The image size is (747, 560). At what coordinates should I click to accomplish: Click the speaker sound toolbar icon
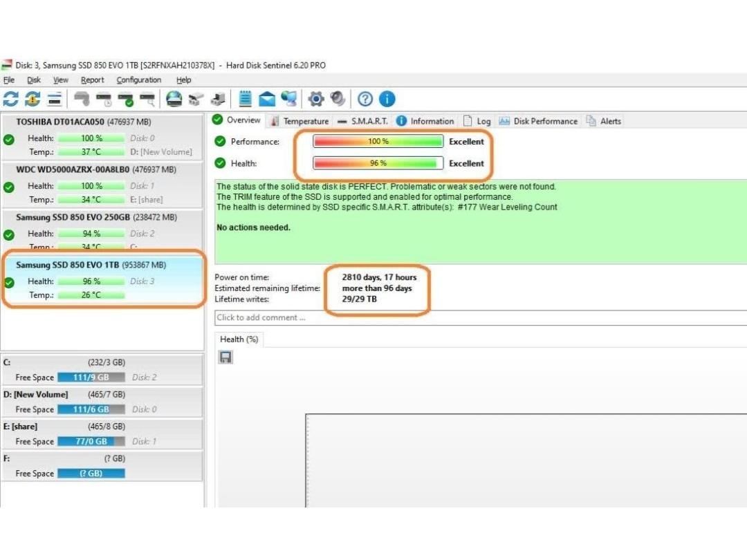338,99
